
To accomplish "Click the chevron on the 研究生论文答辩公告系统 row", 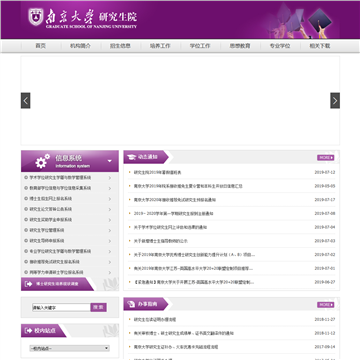I will (110, 210).
